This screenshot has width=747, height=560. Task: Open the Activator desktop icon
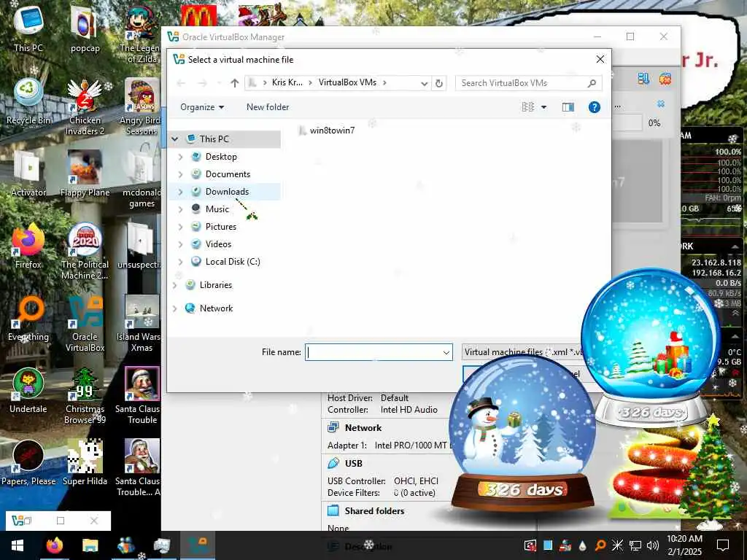click(28, 174)
